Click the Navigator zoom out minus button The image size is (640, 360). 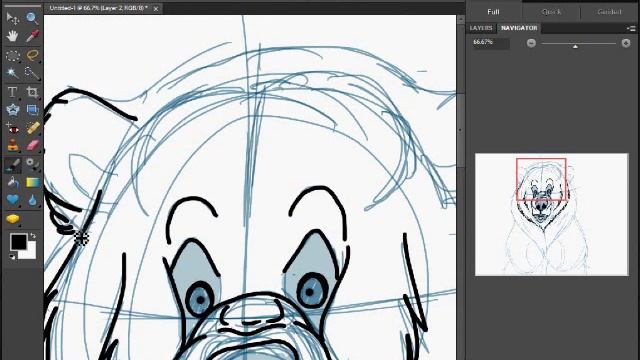point(531,42)
